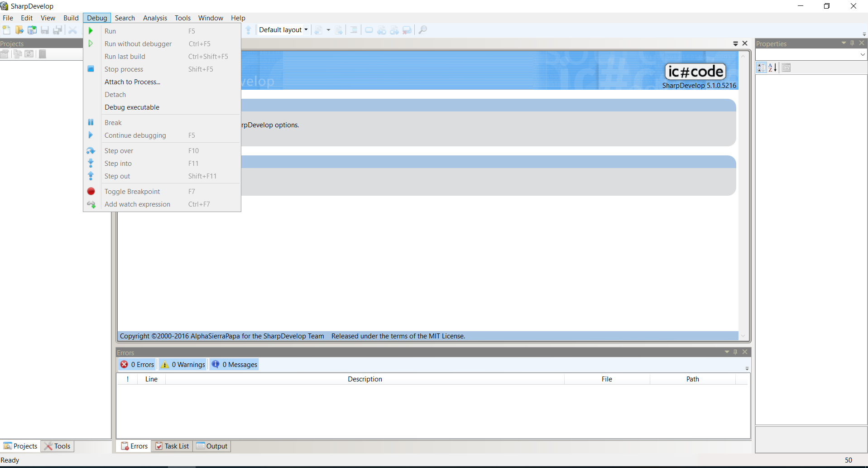The width and height of the screenshot is (868, 468).
Task: Click the previous bookmark toolbar icon
Action: (382, 30)
